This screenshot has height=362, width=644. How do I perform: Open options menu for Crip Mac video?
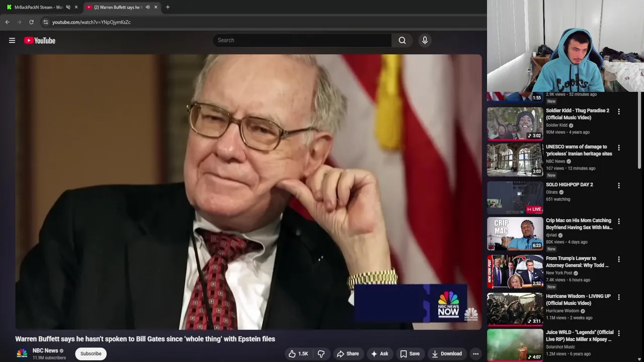pyautogui.click(x=619, y=221)
